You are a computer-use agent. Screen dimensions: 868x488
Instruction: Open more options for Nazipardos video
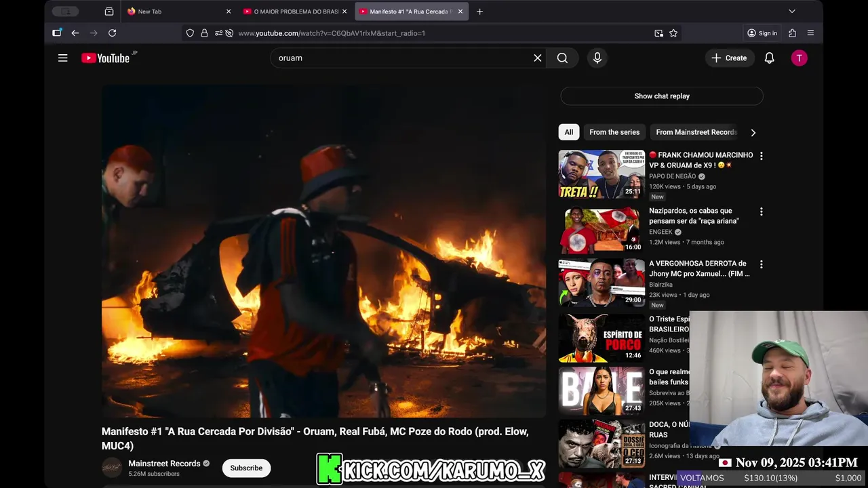click(761, 211)
